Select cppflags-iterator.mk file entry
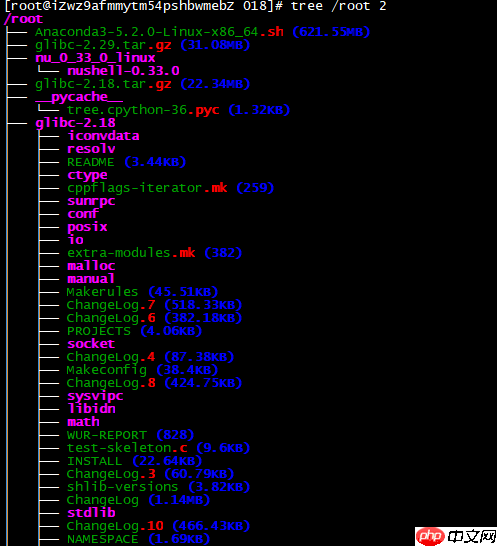The image size is (497, 546). pyautogui.click(x=147, y=188)
